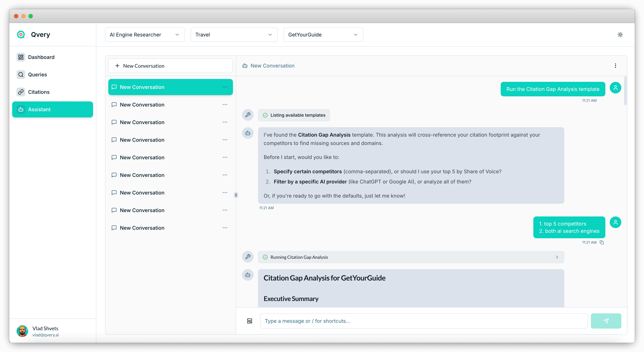Click the 'Run the Citation Gap Analysis template' bubble
Viewport: 644px width, 352px height.
click(x=553, y=89)
